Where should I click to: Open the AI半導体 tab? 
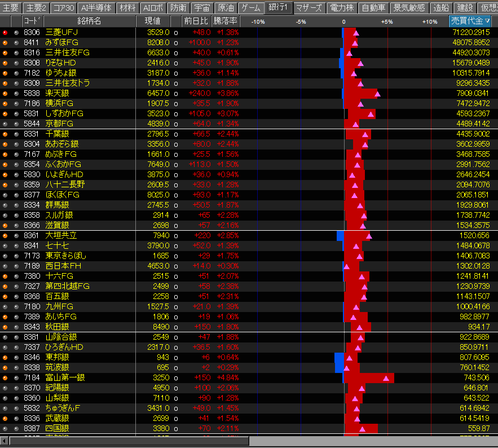[x=96, y=7]
